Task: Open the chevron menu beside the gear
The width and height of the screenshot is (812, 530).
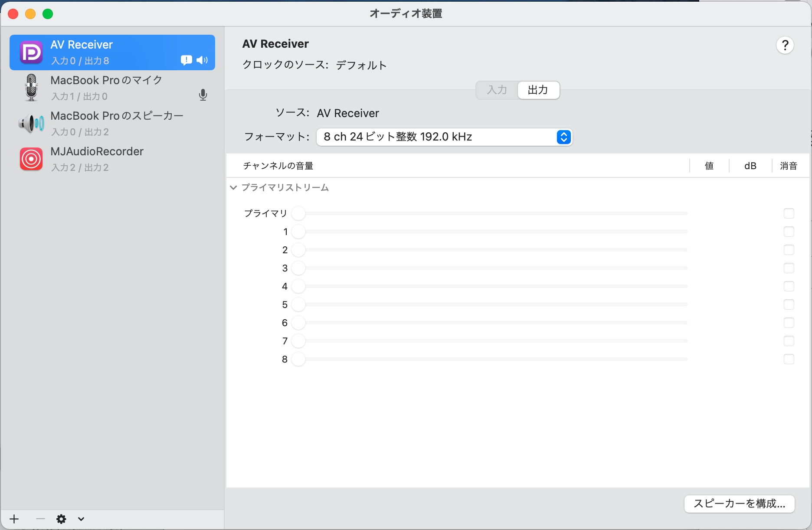Action: 81,519
